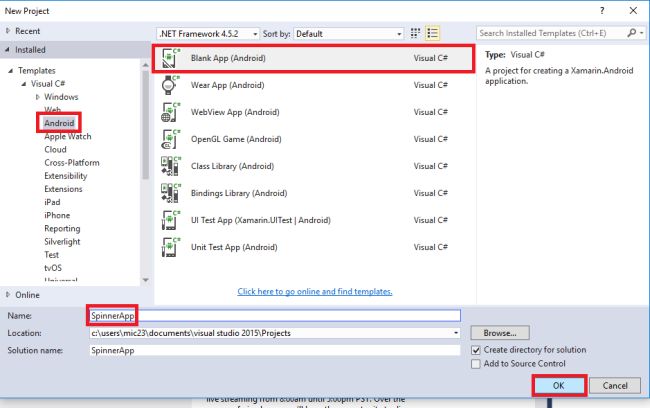Open the Sort by Default dropdown
Screen dimensions: 650x408
pos(348,34)
